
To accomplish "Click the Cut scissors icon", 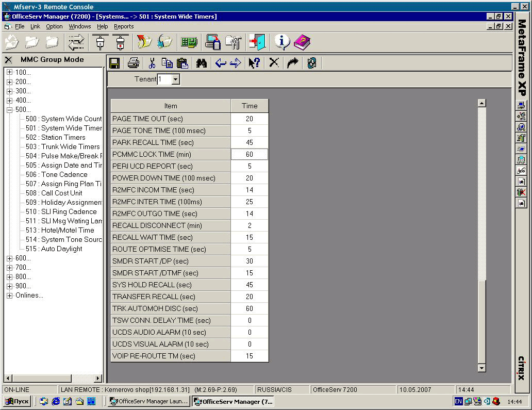I will [152, 63].
